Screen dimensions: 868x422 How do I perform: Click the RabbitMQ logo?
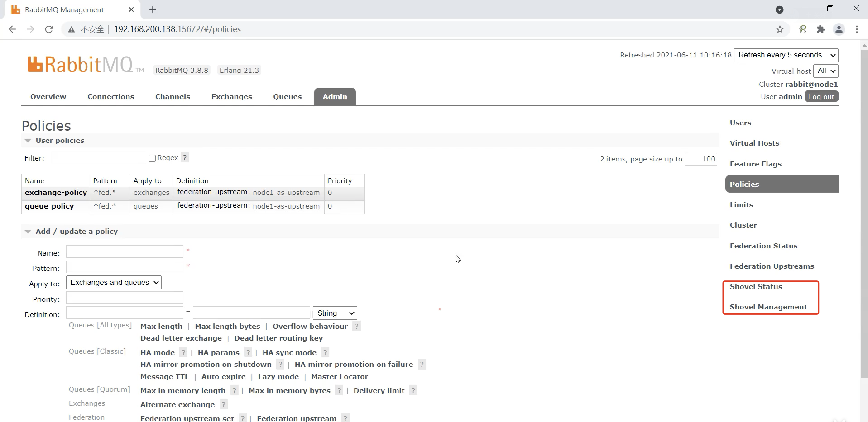point(85,65)
